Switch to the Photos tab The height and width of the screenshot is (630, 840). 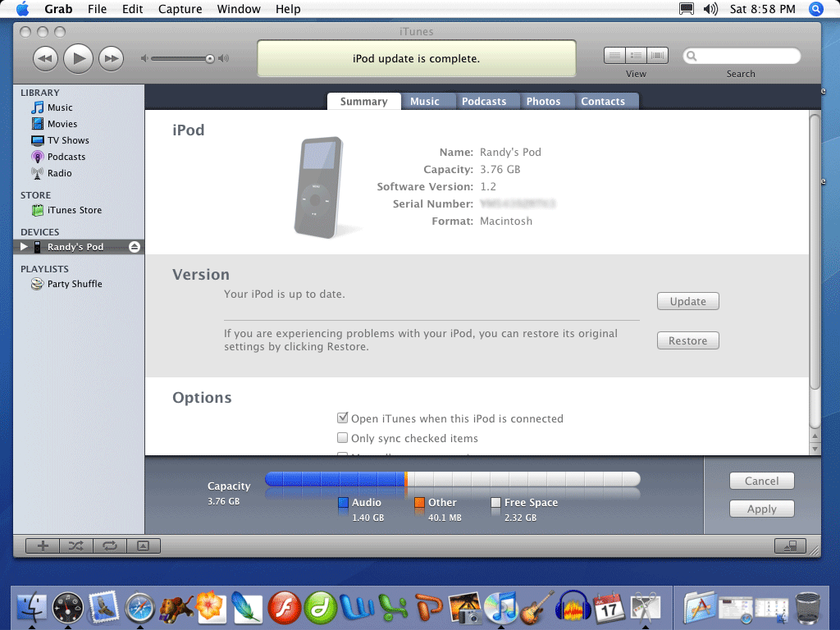coord(543,101)
